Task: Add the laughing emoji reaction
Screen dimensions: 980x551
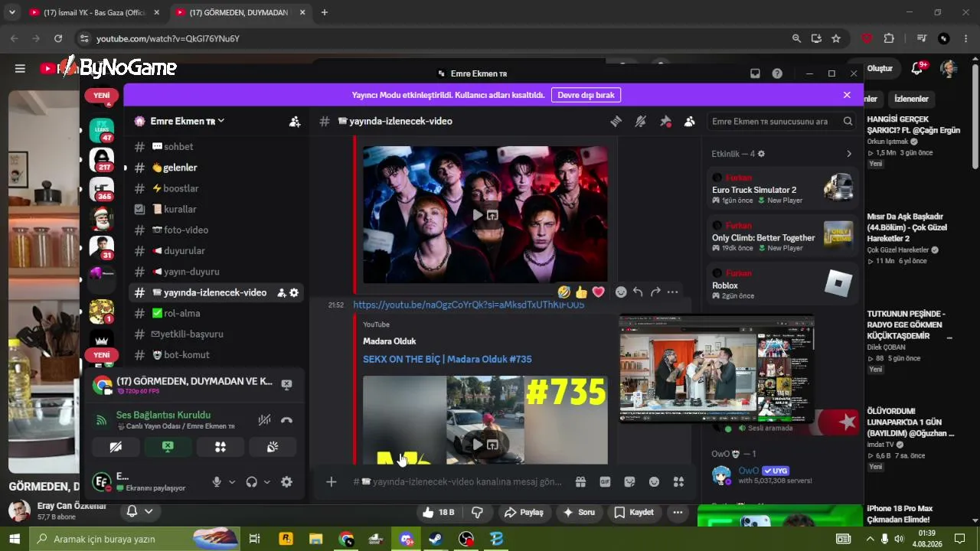Action: pos(564,292)
